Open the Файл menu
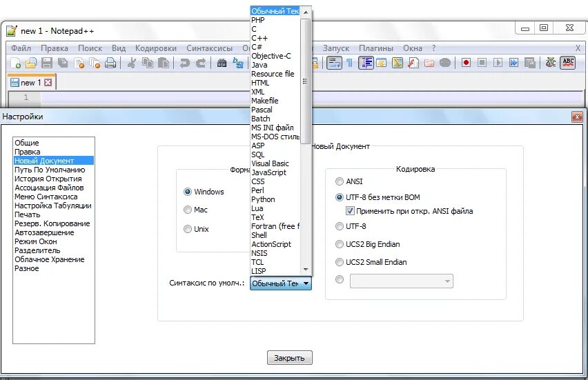This screenshot has width=588, height=380. point(21,48)
